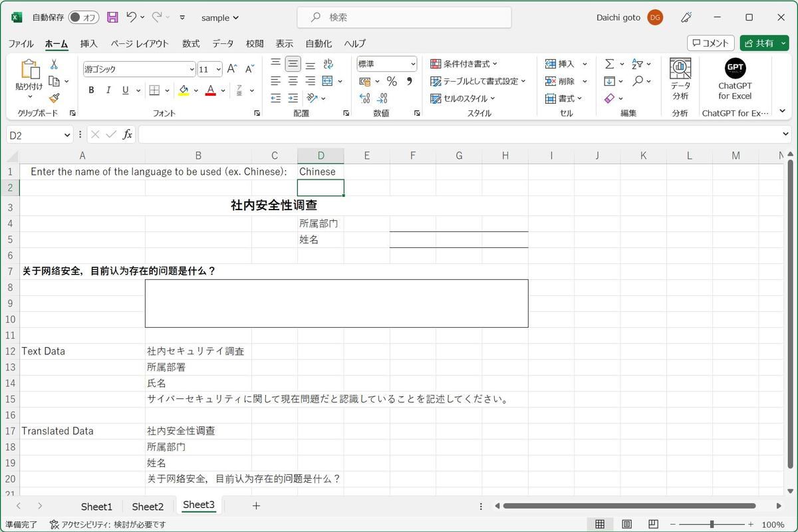Click the Paste clipboard icon
The image size is (798, 532).
[x=30, y=70]
